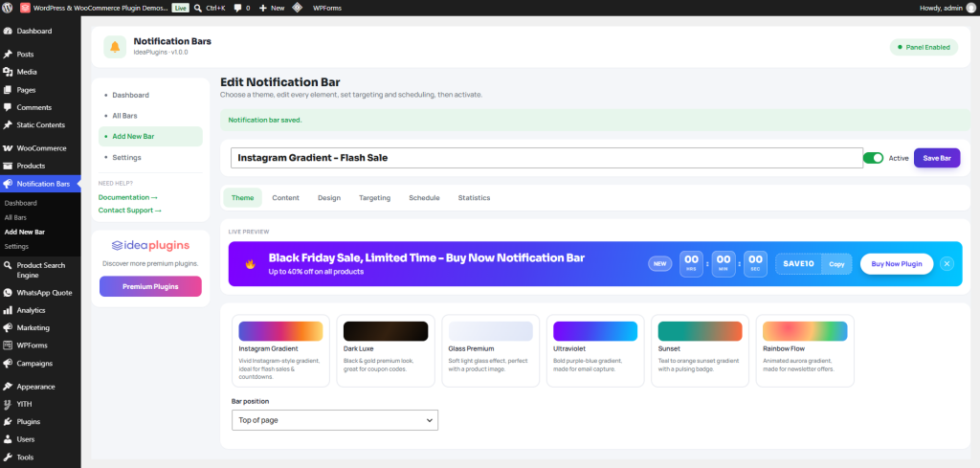Click the Panel Enabled status badge
Screen dimensions: 980x468
coord(924,47)
